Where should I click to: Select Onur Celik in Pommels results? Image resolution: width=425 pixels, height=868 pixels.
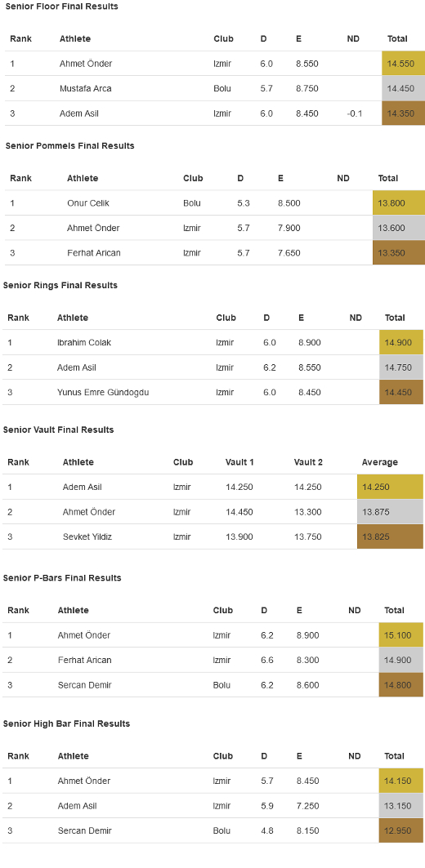point(88,203)
